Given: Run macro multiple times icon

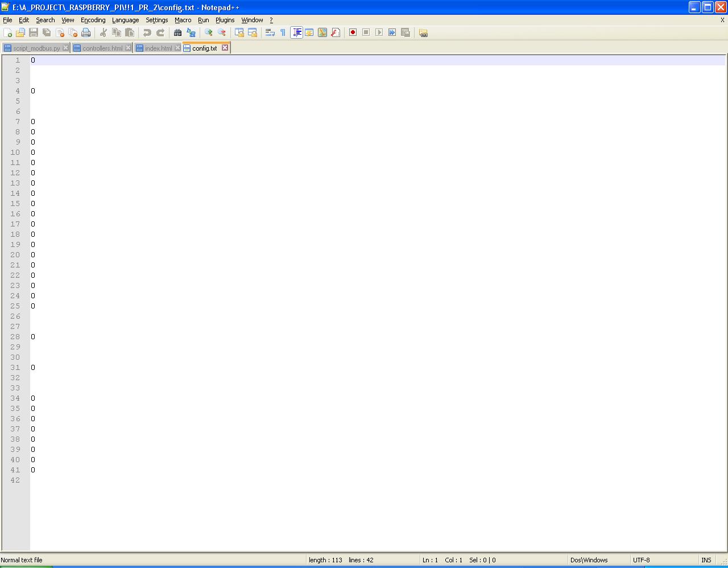Looking at the screenshot, I should (x=392, y=32).
